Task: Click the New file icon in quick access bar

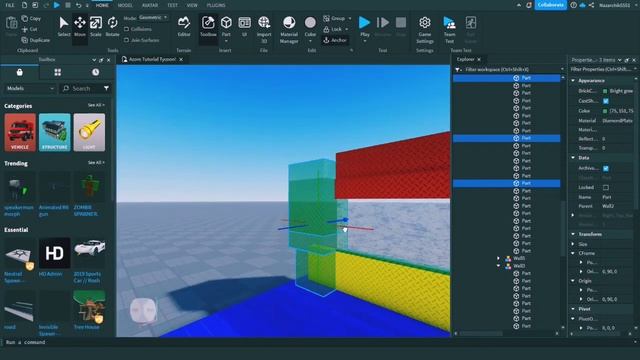Action: (x=24, y=5)
